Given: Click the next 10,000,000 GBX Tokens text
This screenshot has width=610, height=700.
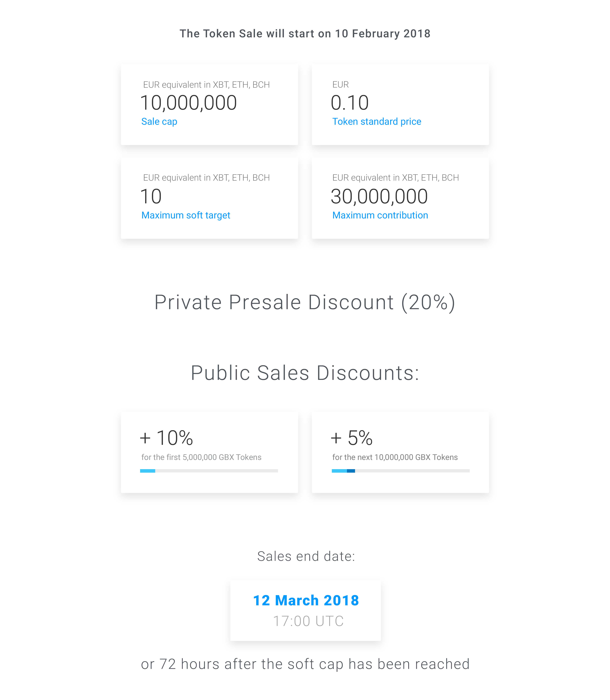Looking at the screenshot, I should [x=395, y=457].
